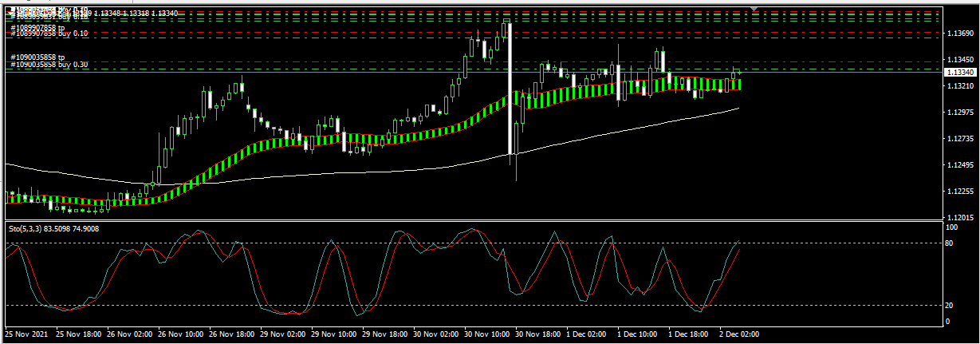The height and width of the screenshot is (344, 980).
Task: Click the #1090035858 tp order label
Action: (37, 57)
